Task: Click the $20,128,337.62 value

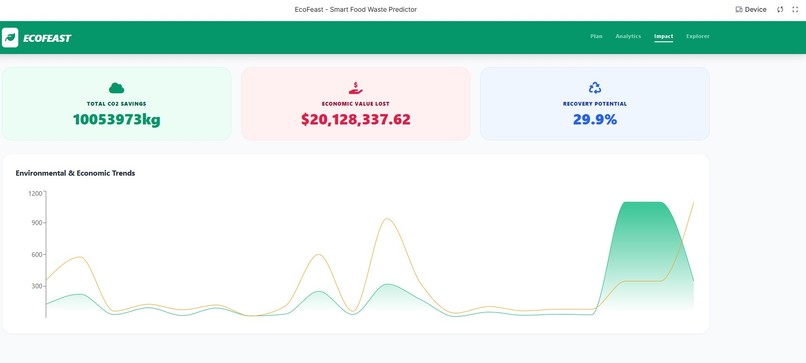Action: 356,120
